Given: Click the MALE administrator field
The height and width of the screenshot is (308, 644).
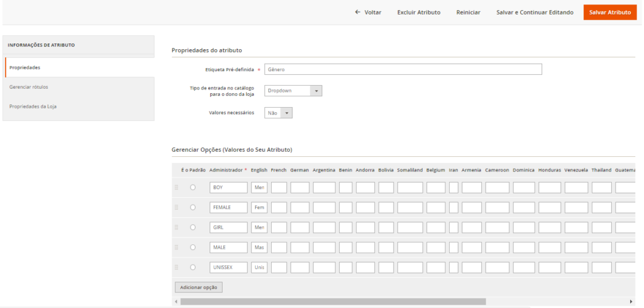Looking at the screenshot, I should point(228,247).
